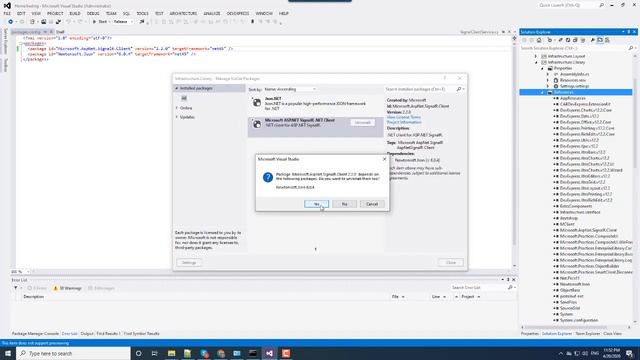Choose No in the uninstall prompt
Viewport: 640px width, 360px height.
pos(344,204)
